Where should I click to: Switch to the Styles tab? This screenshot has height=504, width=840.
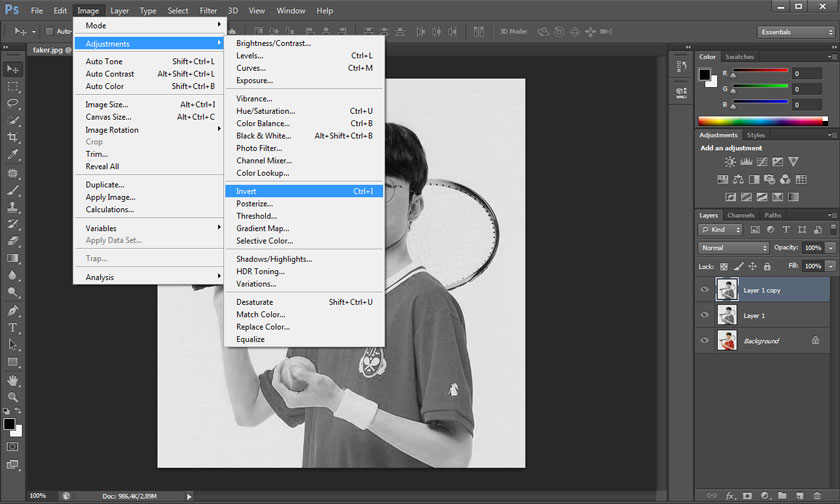tap(755, 135)
